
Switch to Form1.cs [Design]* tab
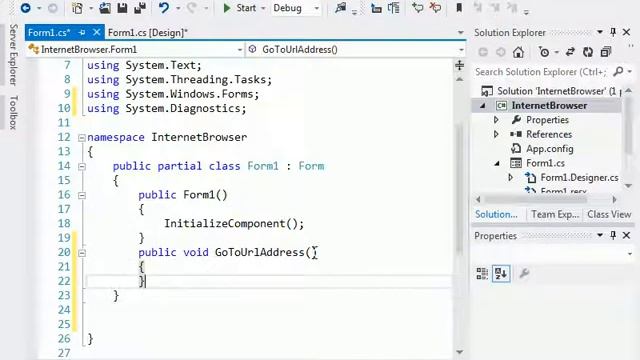click(x=148, y=32)
